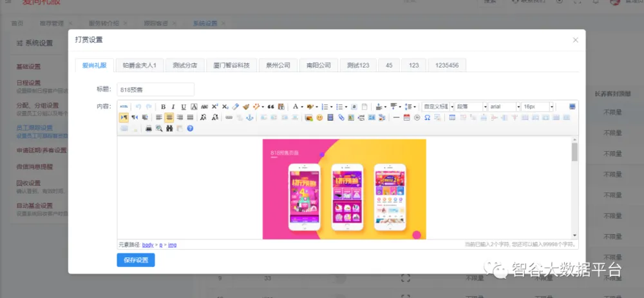644x298 pixels.
Task: Toggle superscript formatting
Action: (x=214, y=106)
